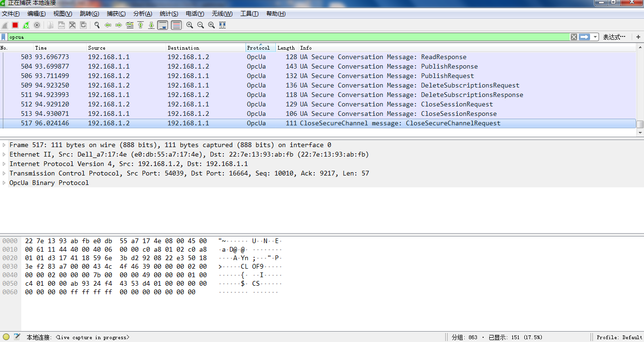Expand Transmission Control Protocol node
644x342 pixels.
click(4, 174)
